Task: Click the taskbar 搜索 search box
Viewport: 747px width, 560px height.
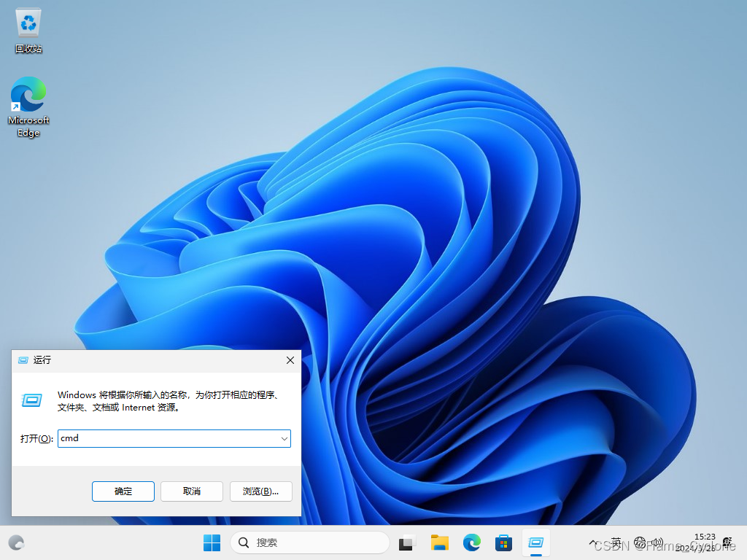Action: pos(309,542)
